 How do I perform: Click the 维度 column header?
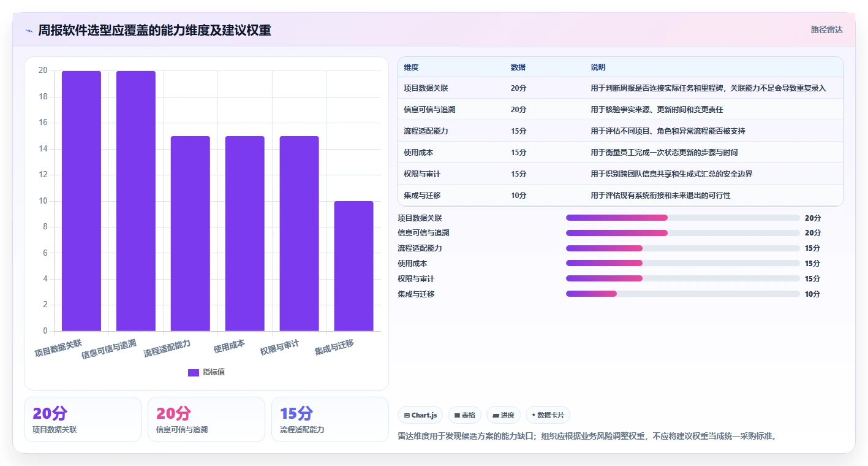click(x=412, y=67)
